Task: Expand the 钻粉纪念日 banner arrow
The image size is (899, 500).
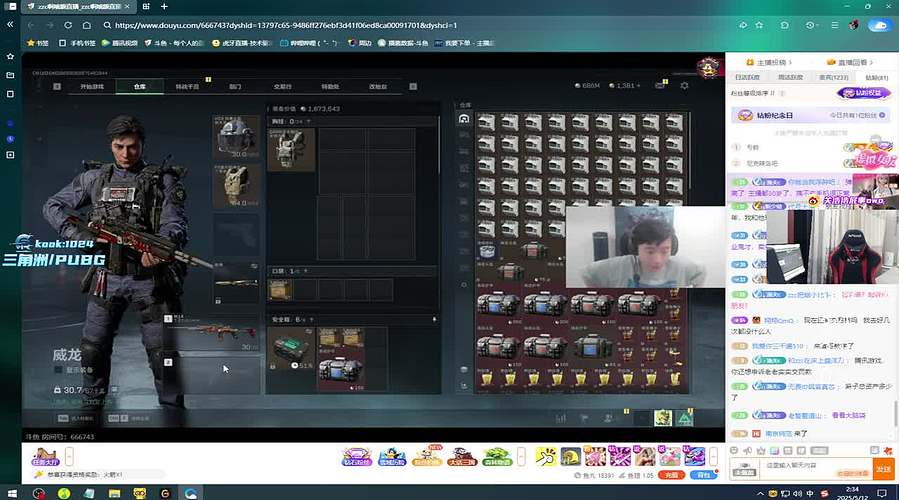Action: tap(882, 115)
